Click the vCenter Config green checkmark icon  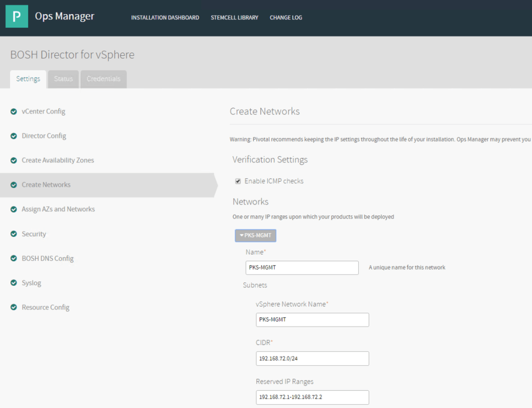pos(14,111)
